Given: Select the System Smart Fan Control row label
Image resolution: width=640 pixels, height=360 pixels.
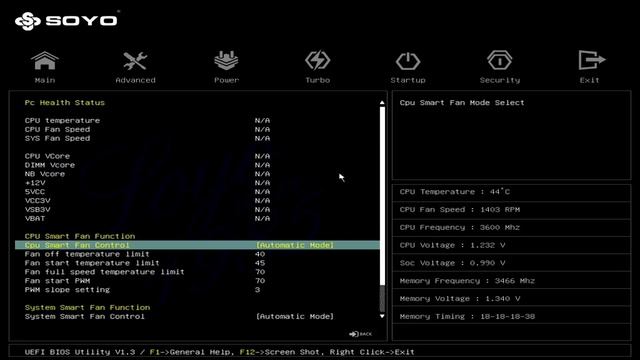Looking at the screenshot, I should click(84, 316).
